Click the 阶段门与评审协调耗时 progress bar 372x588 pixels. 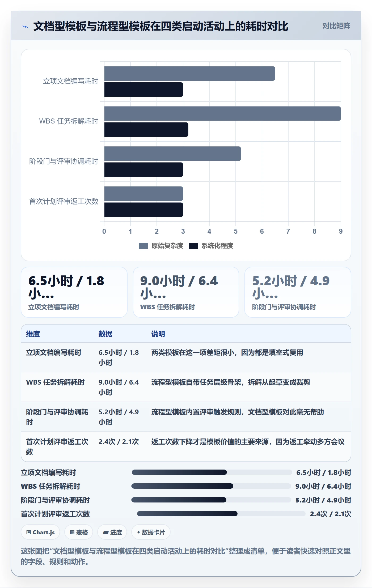[211, 500]
